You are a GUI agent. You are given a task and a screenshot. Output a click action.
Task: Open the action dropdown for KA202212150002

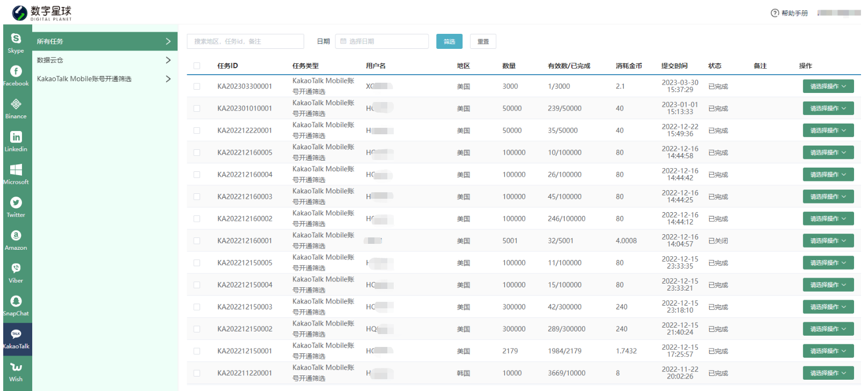828,329
